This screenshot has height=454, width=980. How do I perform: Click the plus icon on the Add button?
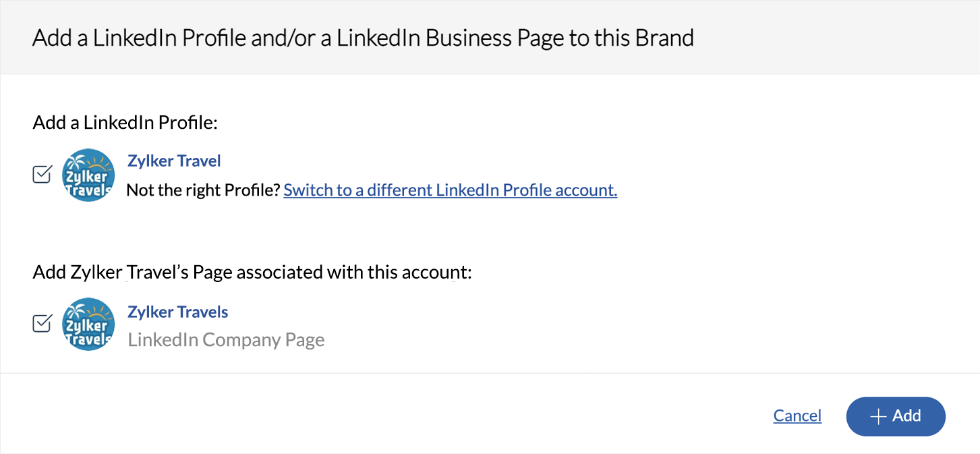pyautogui.click(x=877, y=417)
